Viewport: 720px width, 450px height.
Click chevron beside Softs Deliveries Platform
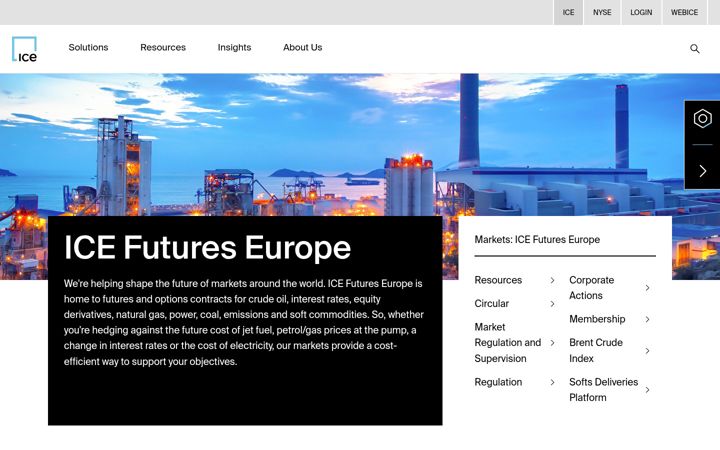click(647, 390)
